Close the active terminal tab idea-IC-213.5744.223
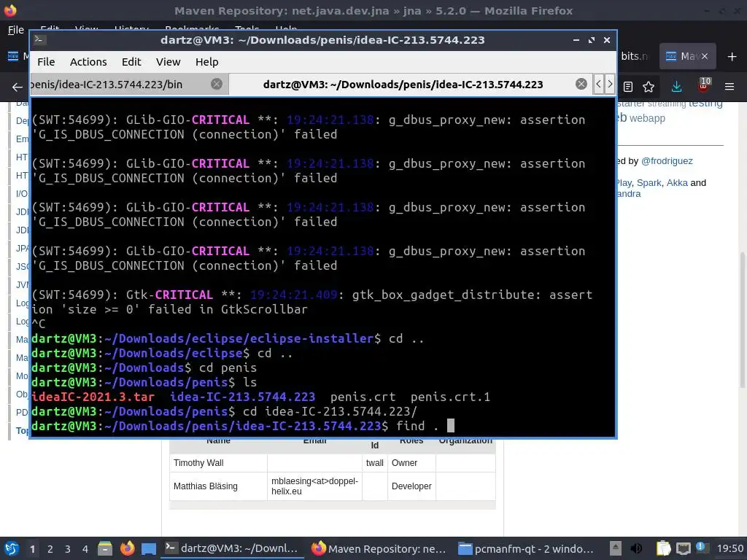Screen dimensions: 747x560 [581, 85]
